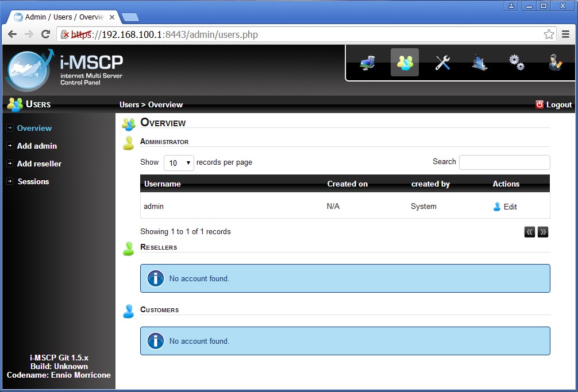Screen dimensions: 578x392
Task: Open the Settings gears icon
Action: (517, 63)
